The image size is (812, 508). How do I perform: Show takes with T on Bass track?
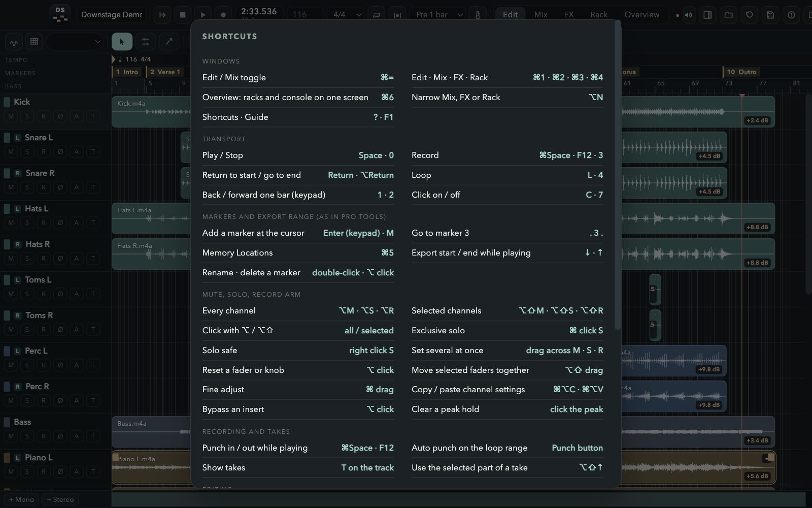[93, 436]
